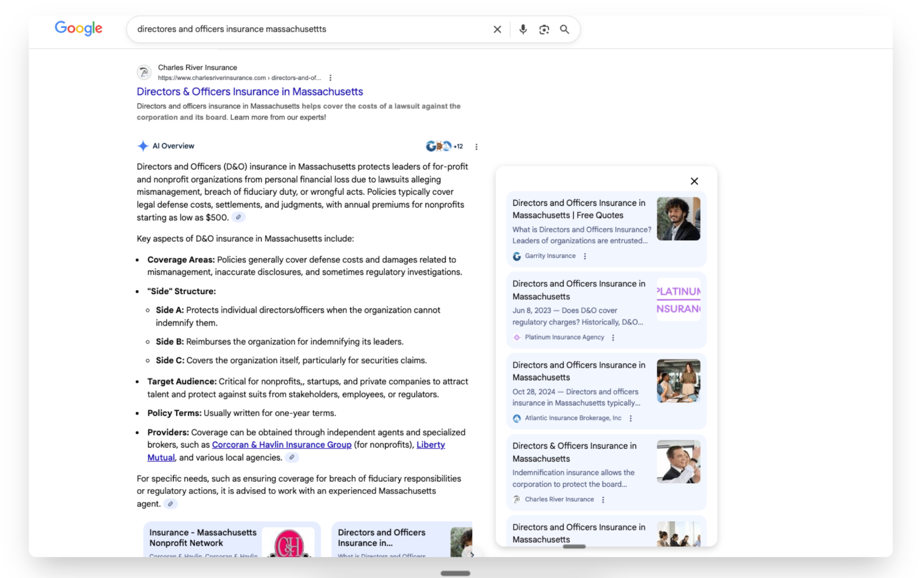
Task: Start voice search with microphone icon
Action: (523, 29)
